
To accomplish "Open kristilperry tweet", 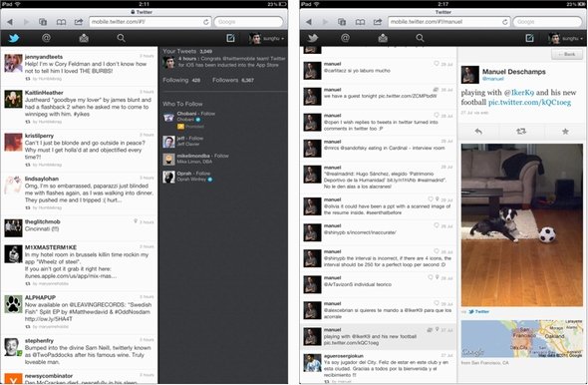I will (79, 150).
